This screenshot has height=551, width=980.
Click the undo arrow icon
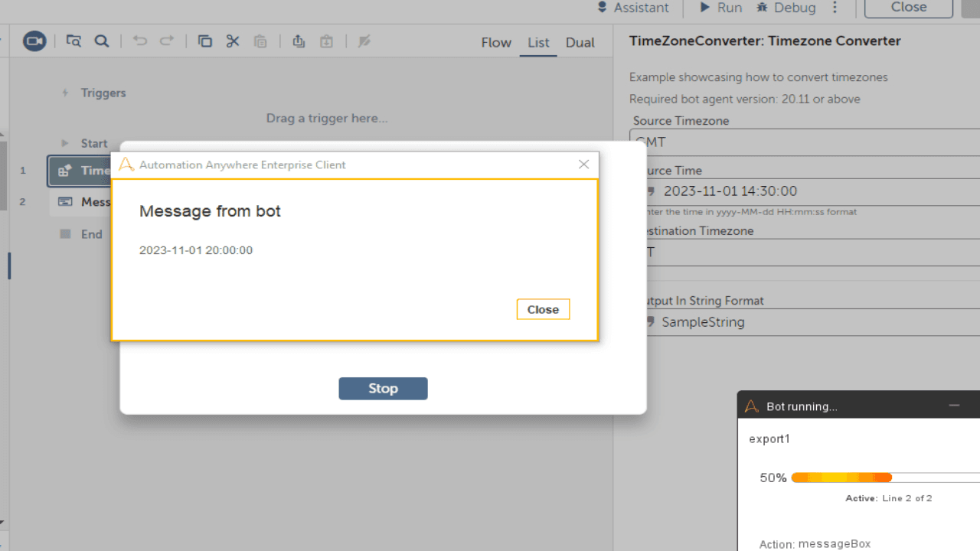click(x=139, y=41)
